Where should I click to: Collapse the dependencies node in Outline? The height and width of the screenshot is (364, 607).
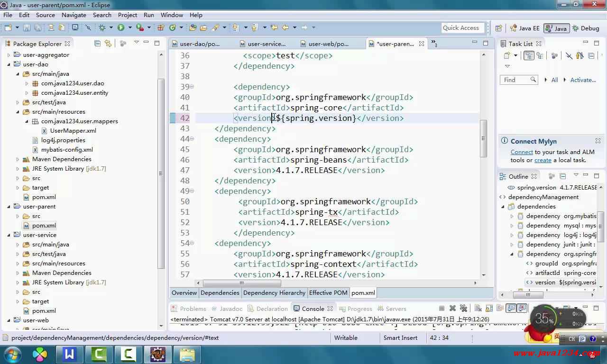click(x=503, y=207)
